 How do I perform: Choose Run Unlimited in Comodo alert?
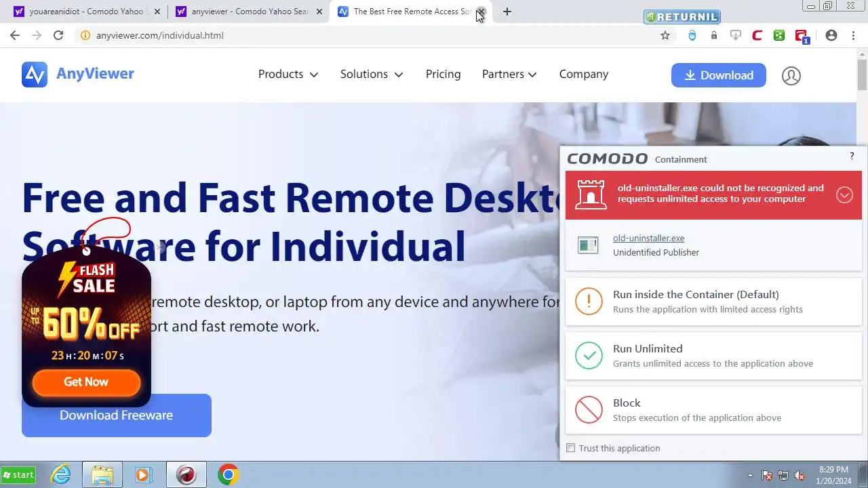pos(713,355)
